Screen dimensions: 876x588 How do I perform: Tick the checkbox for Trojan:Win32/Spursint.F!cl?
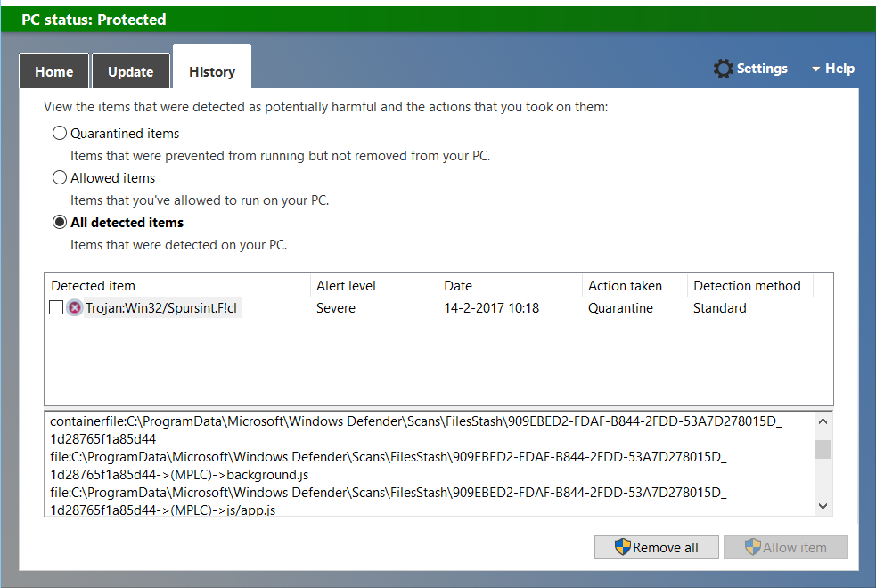(56, 307)
